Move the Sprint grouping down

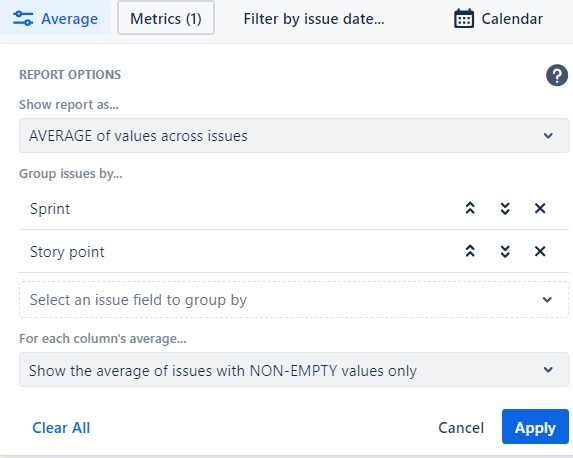[x=505, y=208]
